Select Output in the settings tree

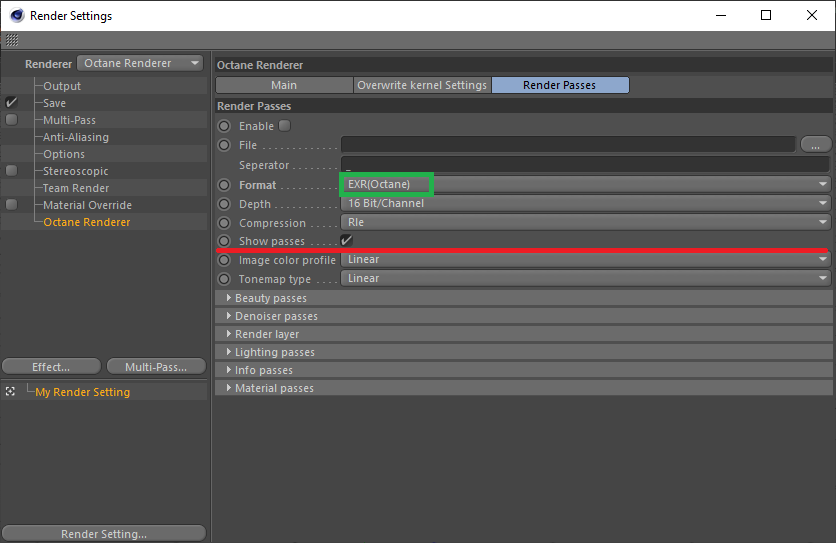62,86
